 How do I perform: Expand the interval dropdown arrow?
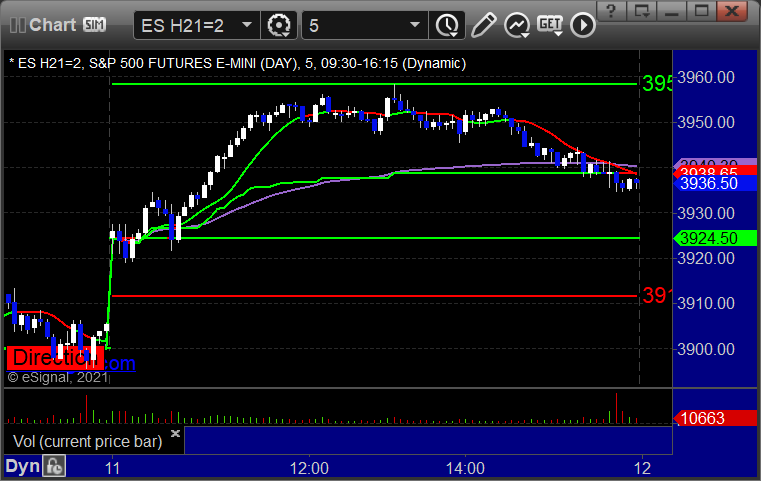coord(414,24)
